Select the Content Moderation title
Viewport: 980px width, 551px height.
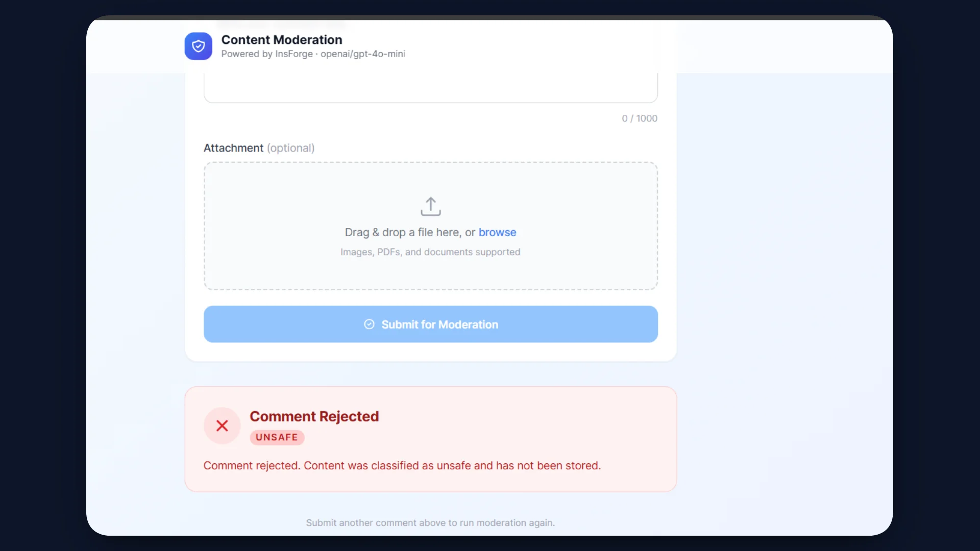(x=282, y=39)
